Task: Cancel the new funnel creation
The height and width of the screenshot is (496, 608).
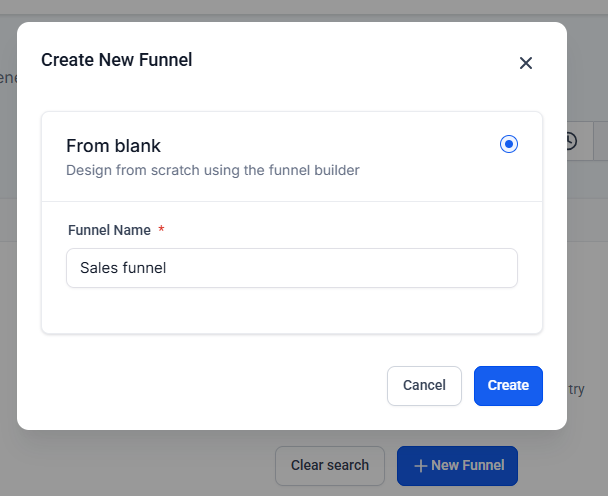Action: pyautogui.click(x=424, y=386)
